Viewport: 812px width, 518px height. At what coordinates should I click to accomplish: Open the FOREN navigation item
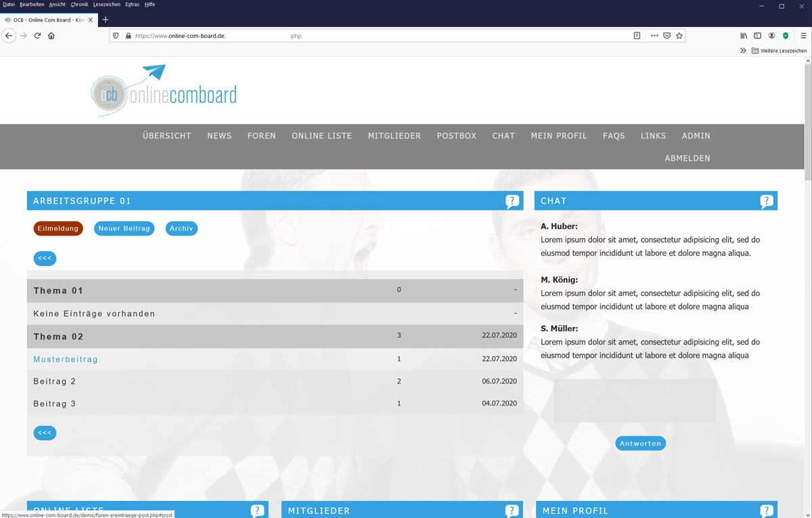click(261, 136)
